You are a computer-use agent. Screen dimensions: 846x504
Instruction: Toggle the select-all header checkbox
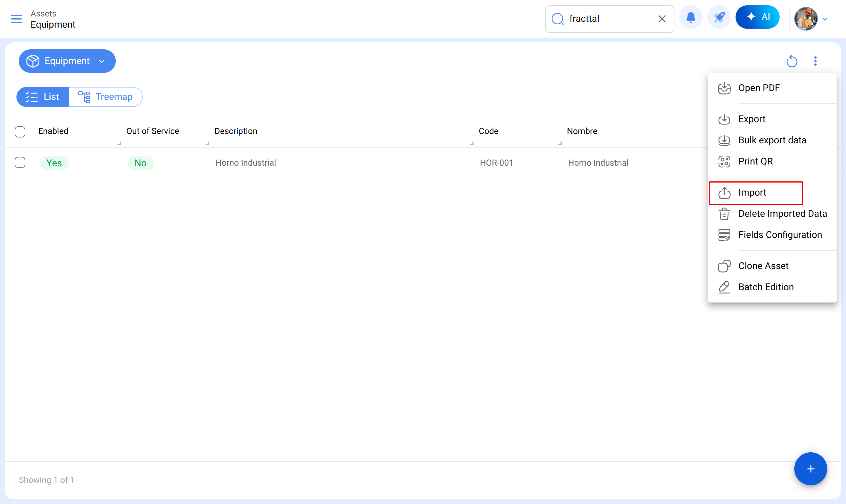(20, 132)
